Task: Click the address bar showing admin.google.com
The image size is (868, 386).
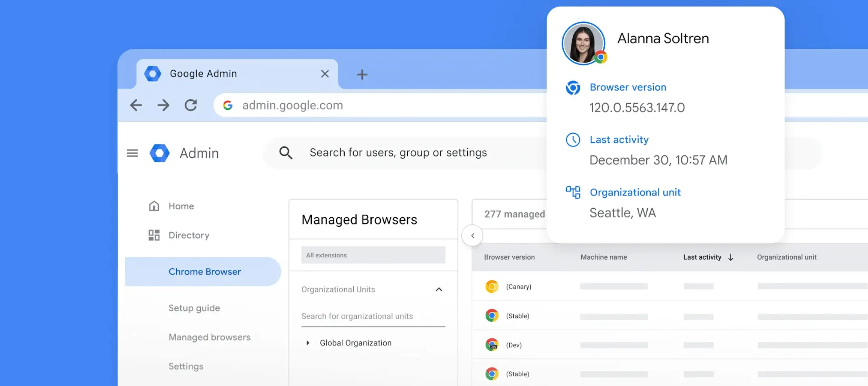Action: click(380, 105)
